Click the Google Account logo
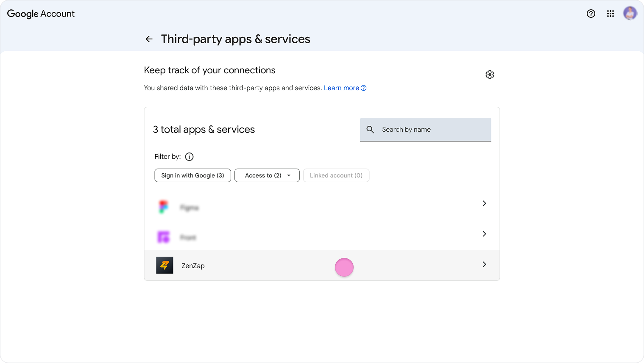This screenshot has height=363, width=644. tap(41, 14)
